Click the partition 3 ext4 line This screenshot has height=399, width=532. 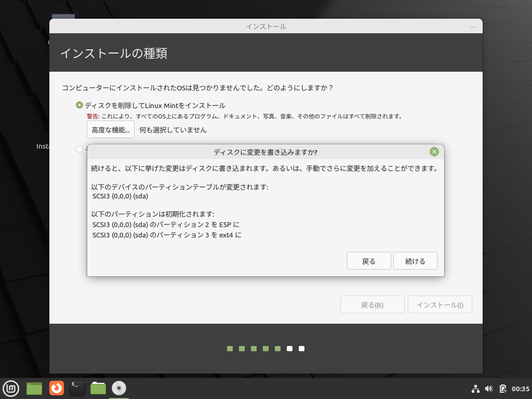coord(167,235)
